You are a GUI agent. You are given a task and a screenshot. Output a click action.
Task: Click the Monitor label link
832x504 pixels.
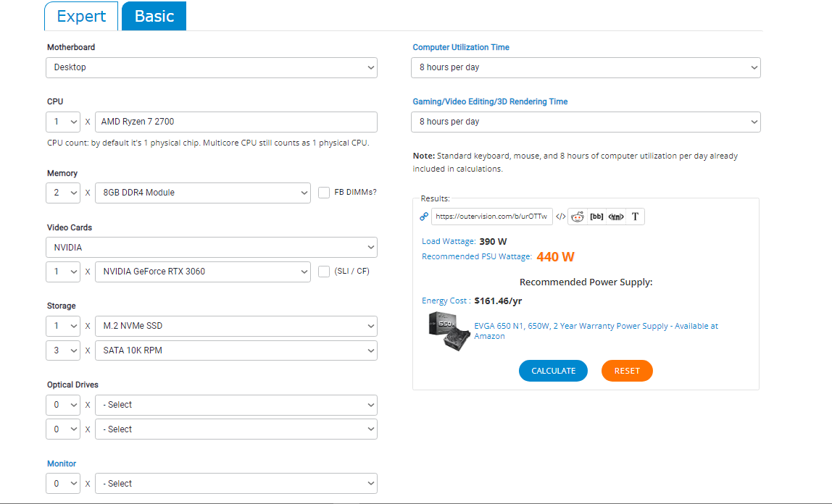click(62, 463)
